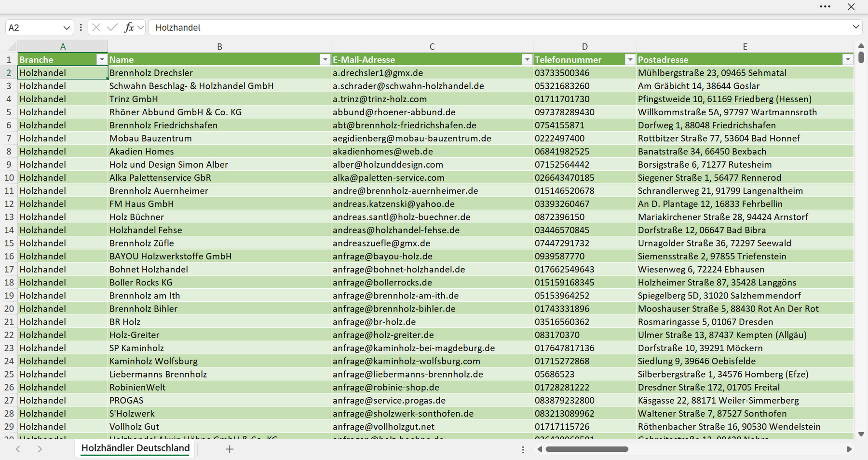Screen dimensions: 868x460
Task: Select cell Boller Rocks KG
Action: 219,282
